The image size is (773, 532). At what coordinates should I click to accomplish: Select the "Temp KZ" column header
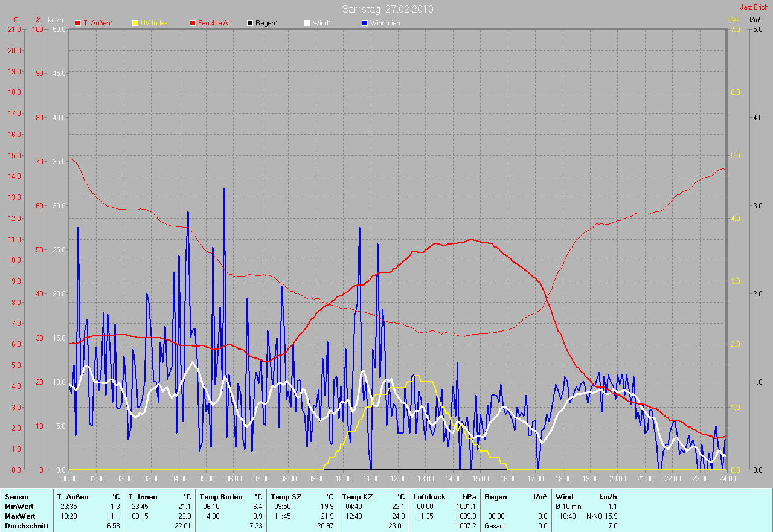358,497
